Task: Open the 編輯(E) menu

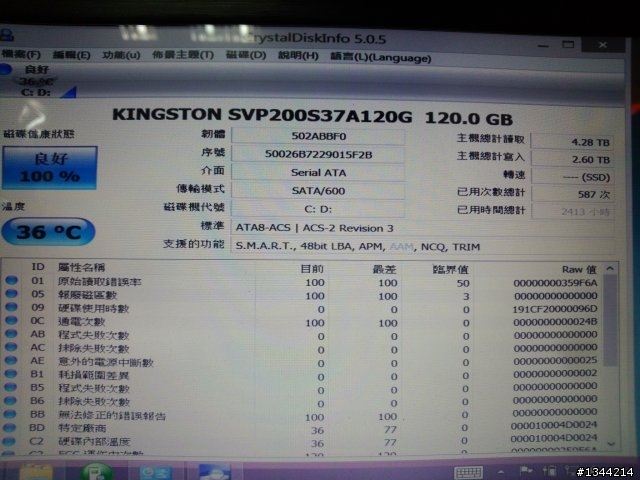Action: [71, 55]
